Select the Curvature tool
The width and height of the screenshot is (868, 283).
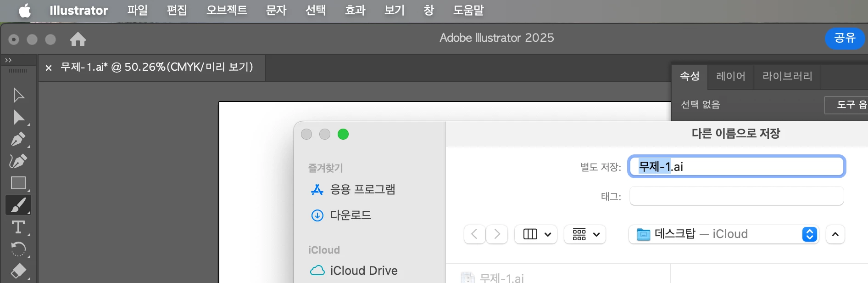tap(18, 161)
